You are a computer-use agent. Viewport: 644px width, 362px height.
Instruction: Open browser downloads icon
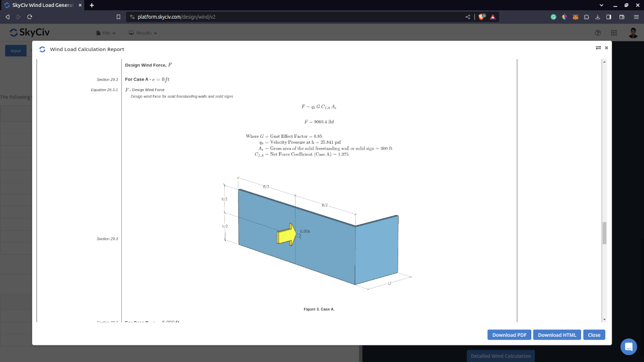tap(597, 17)
